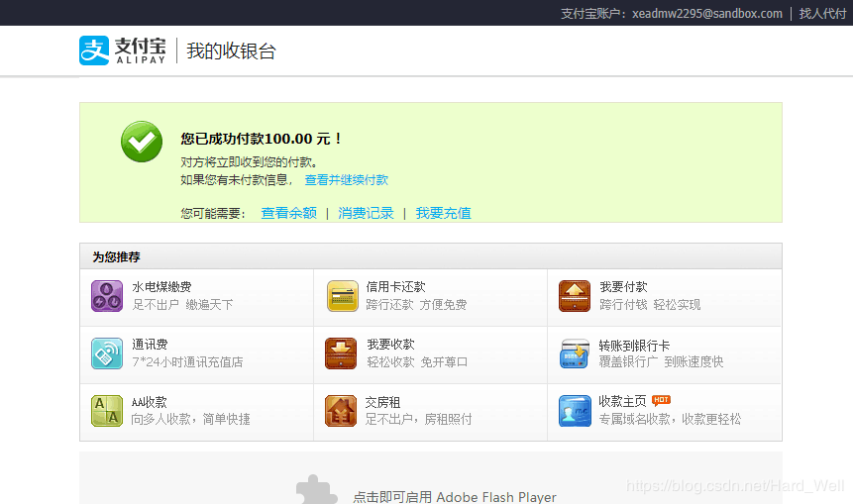The width and height of the screenshot is (853, 504).
Task: Click the account email xeadmw2295@sandbox.com
Action: [707, 14]
